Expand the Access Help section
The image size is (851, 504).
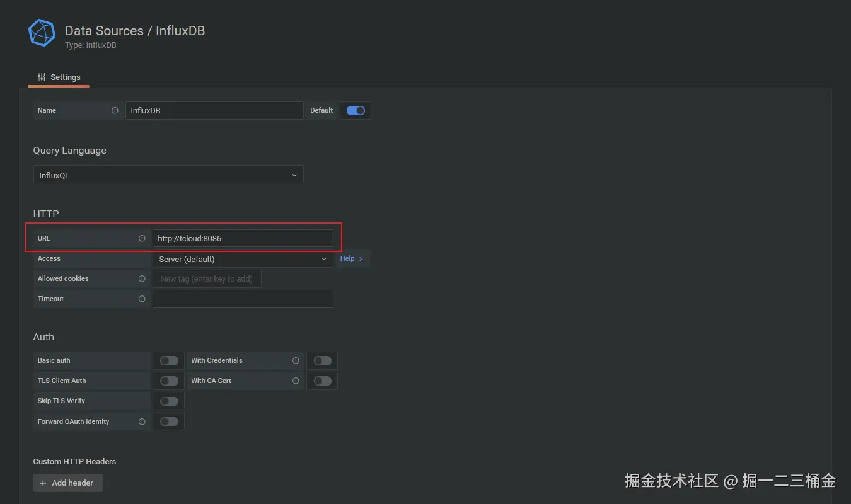coord(352,258)
